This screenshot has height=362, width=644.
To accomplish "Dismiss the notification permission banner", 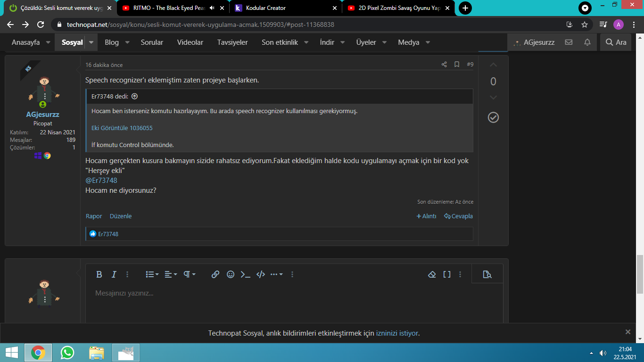I will click(628, 332).
